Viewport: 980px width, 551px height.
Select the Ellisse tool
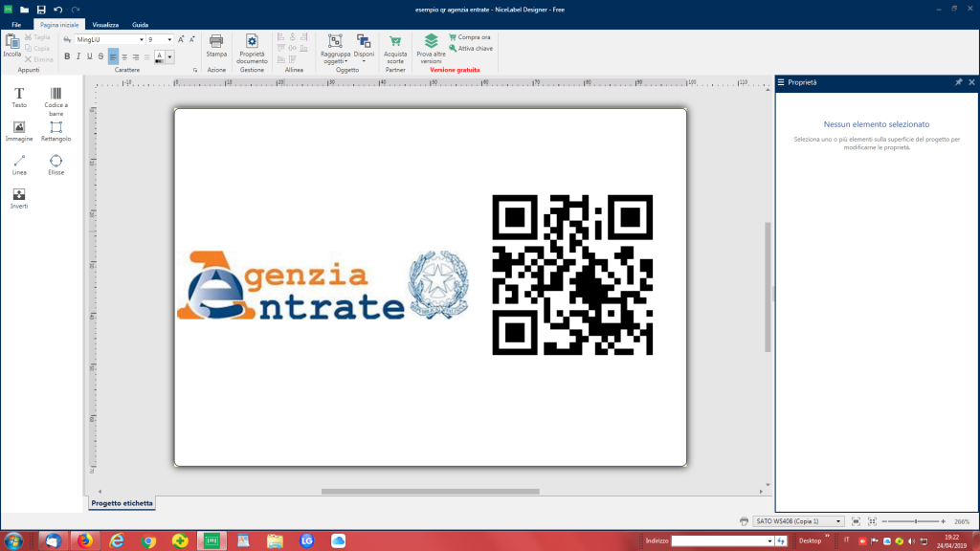coord(56,165)
